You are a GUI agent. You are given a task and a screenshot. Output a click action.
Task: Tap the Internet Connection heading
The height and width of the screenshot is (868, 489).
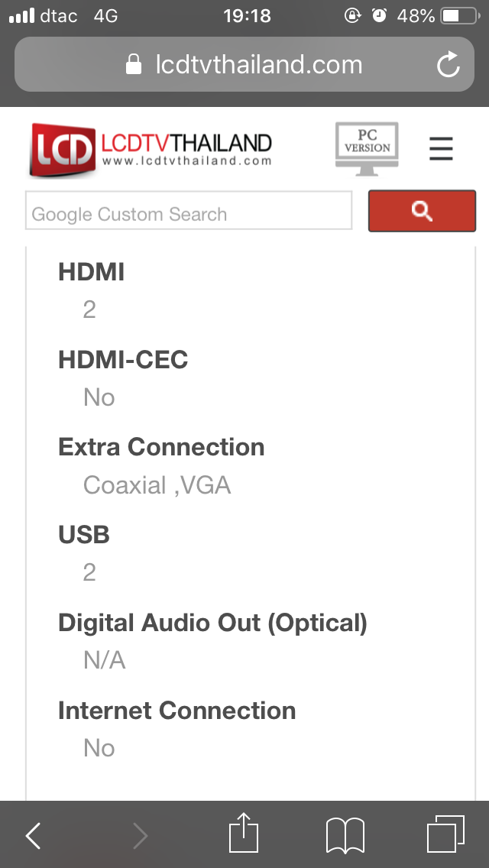coord(176,711)
